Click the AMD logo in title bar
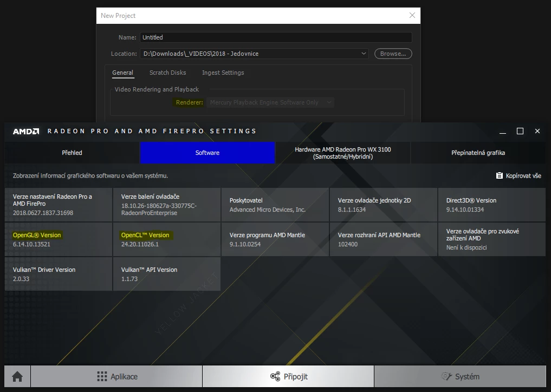Image resolution: width=551 pixels, height=392 pixels. [x=26, y=132]
